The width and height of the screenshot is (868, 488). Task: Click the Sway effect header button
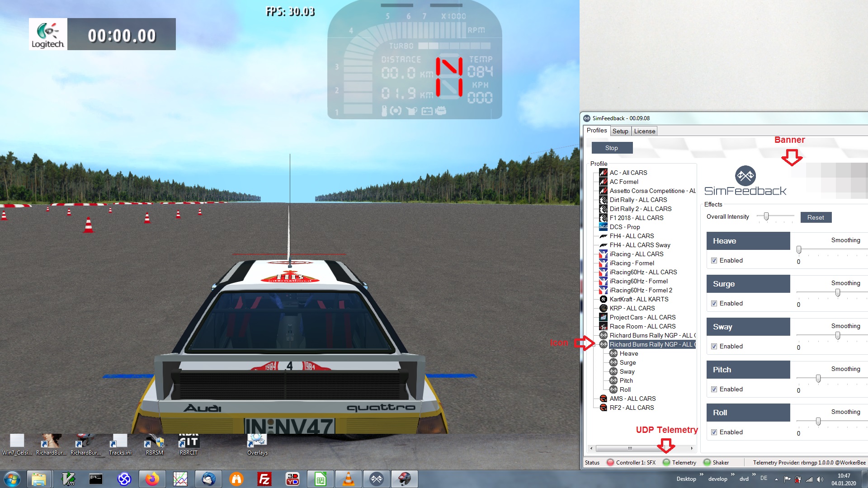click(x=748, y=327)
